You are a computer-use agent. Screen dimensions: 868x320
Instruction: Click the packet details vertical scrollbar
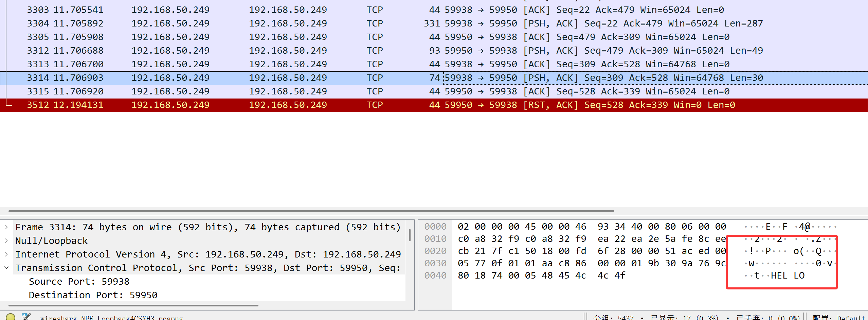(x=410, y=235)
